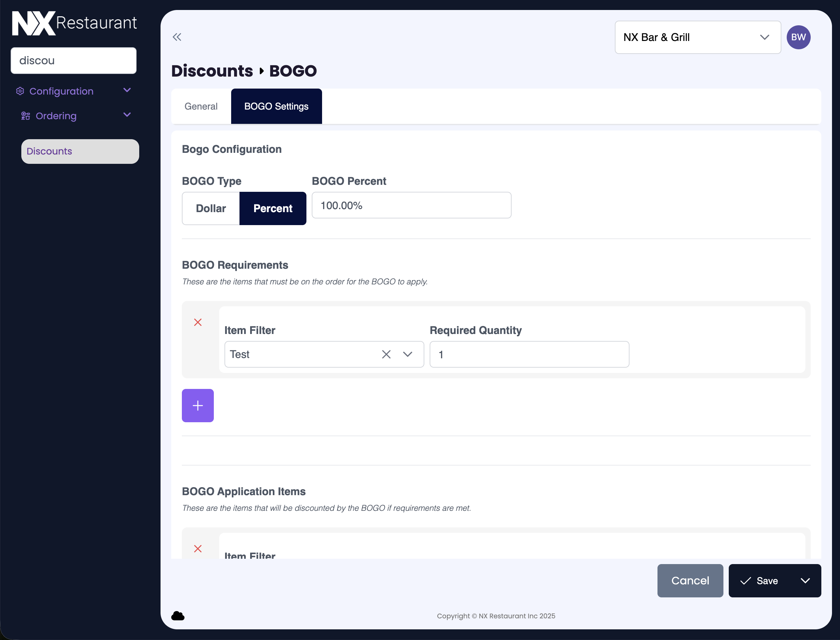Expand the Item Filter dropdown arrow

(408, 354)
